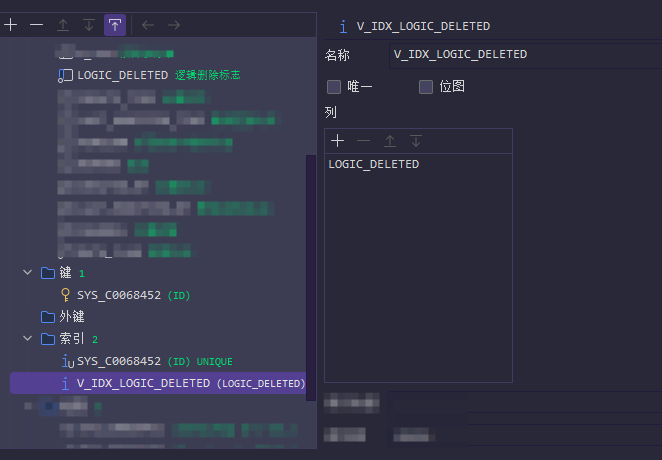Viewport: 662px width, 460px height.
Task: Collapse the 索引 node chevron
Action: 27,338
